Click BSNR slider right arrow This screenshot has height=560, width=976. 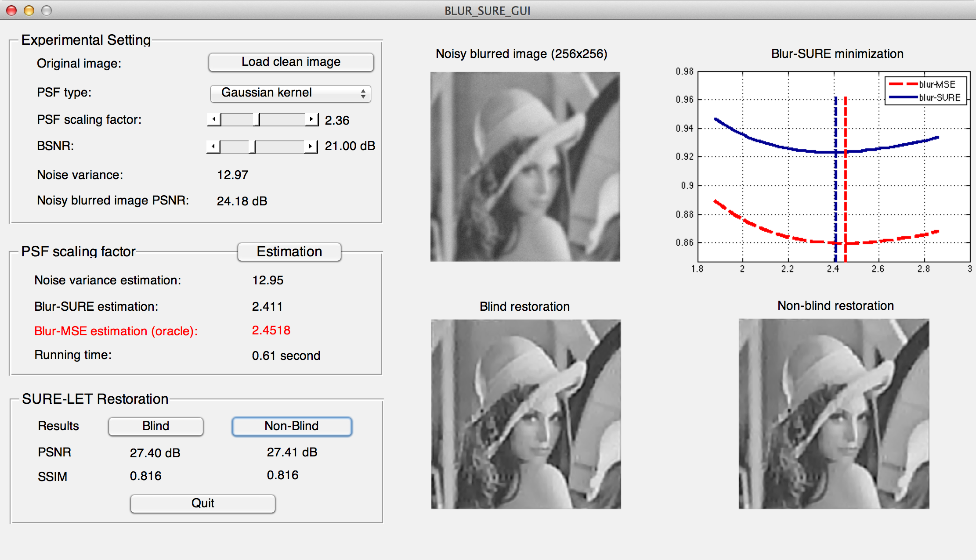311,146
